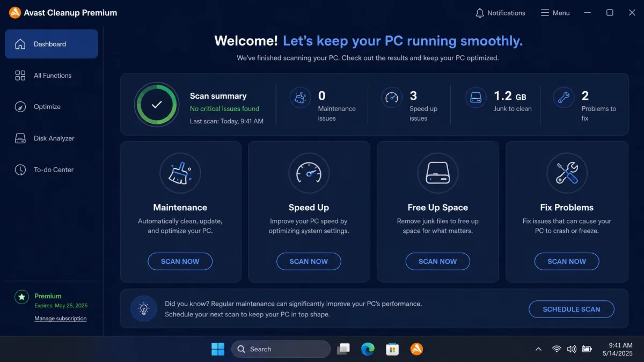
Task: Click the large Speed Up speedometer icon
Action: pos(309,173)
